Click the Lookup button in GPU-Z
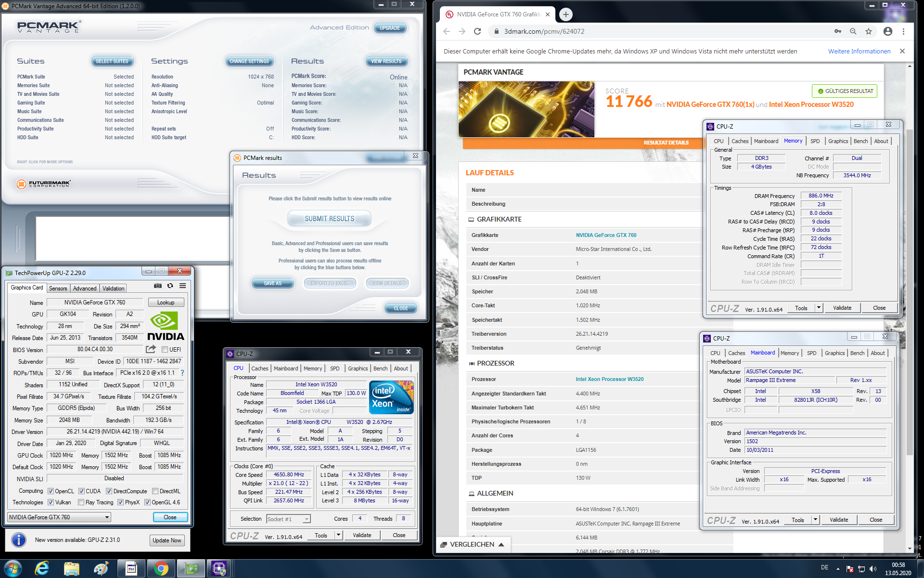This screenshot has width=924, height=578. point(166,302)
